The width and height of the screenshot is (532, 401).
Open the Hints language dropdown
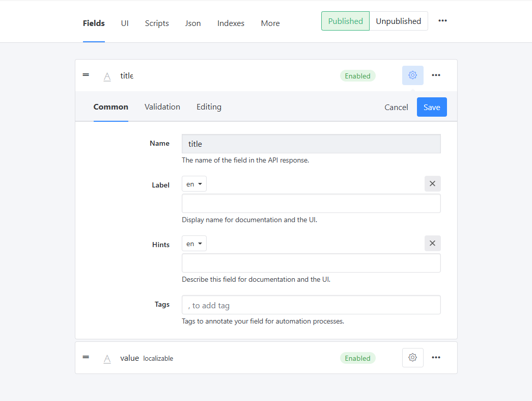click(194, 244)
